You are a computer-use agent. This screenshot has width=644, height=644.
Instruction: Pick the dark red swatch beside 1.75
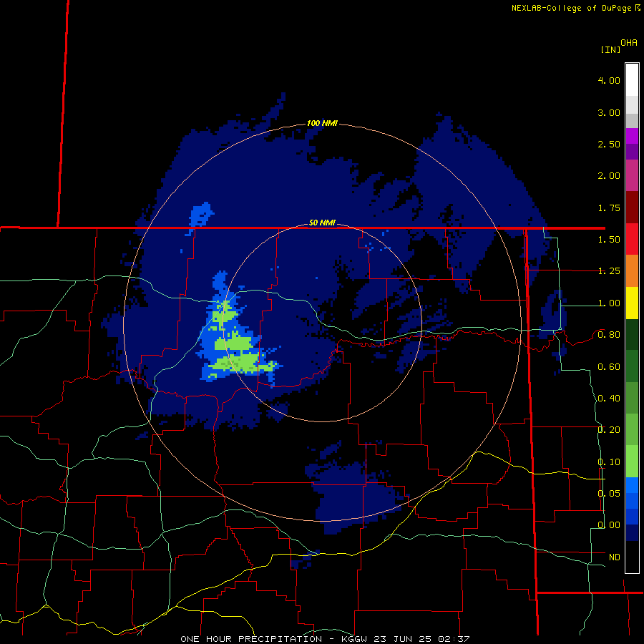[x=632, y=208]
